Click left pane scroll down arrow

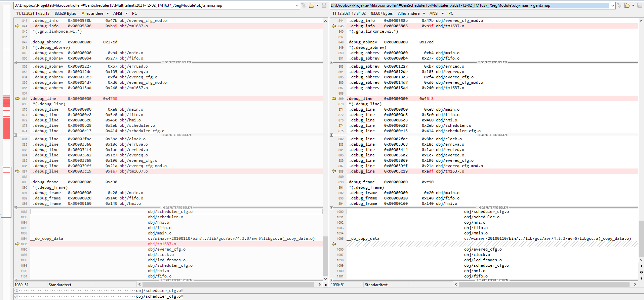(325, 278)
